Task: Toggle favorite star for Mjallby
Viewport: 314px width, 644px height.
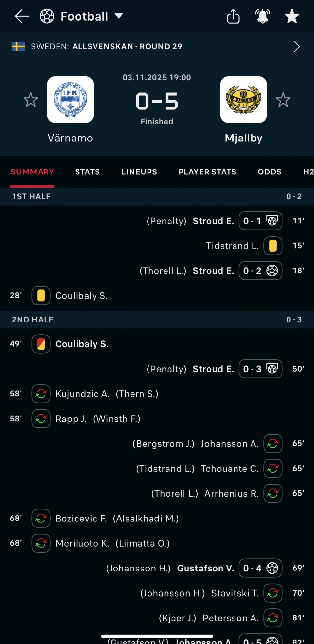Action: (x=283, y=100)
